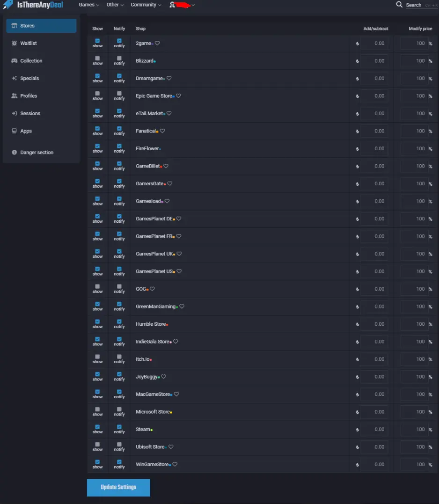Click the heart icon beside eTail.Market
The image size is (439, 504).
(x=169, y=113)
